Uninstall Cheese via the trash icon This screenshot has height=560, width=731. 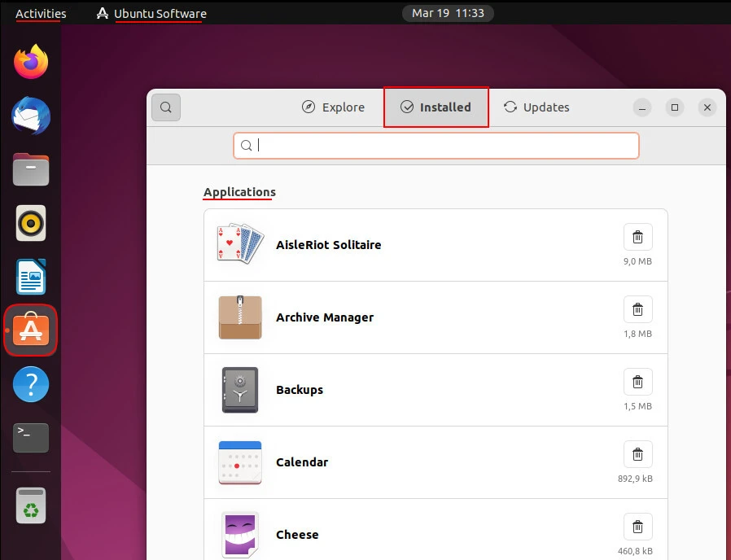[637, 526]
